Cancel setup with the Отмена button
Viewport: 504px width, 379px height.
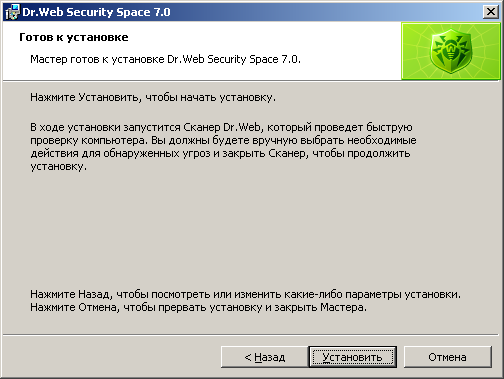click(x=447, y=357)
